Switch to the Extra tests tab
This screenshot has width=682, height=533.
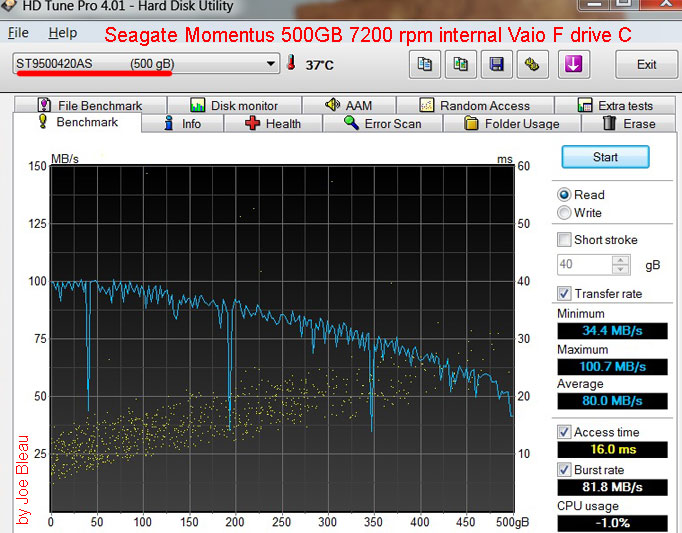pos(615,105)
